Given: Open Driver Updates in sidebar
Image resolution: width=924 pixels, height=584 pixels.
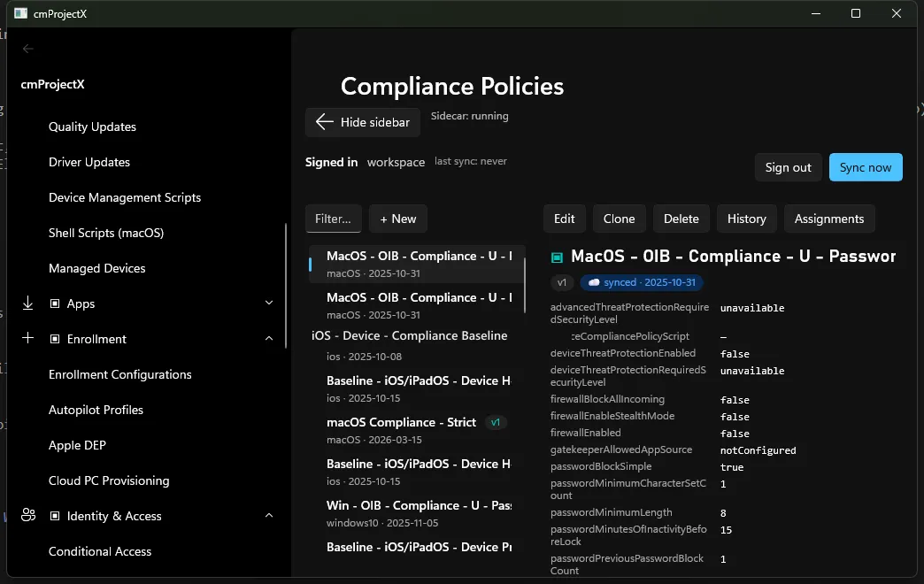Looking at the screenshot, I should click(89, 162).
